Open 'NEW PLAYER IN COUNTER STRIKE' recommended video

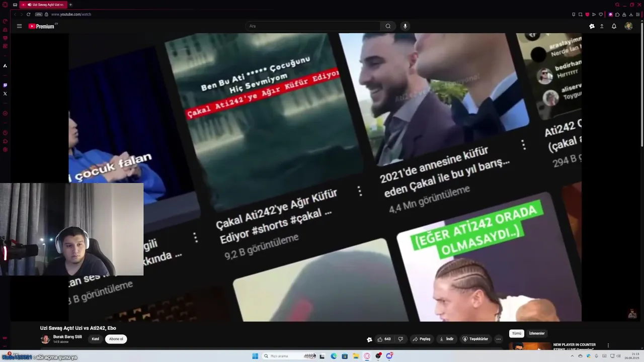tap(574, 346)
